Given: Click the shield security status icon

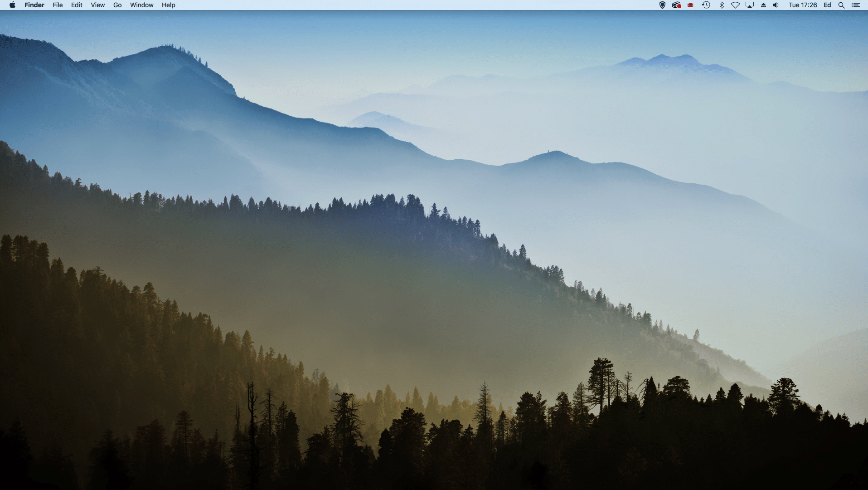Looking at the screenshot, I should [662, 5].
